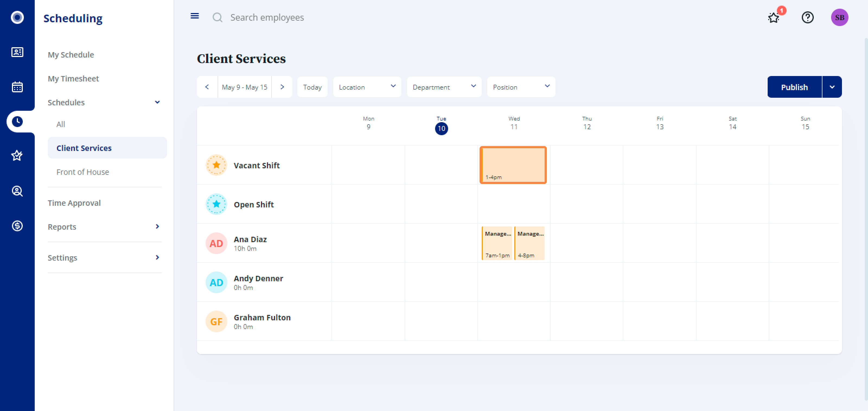Image resolution: width=868 pixels, height=411 pixels.
Task: Click the search magnifier icon
Action: pos(217,17)
